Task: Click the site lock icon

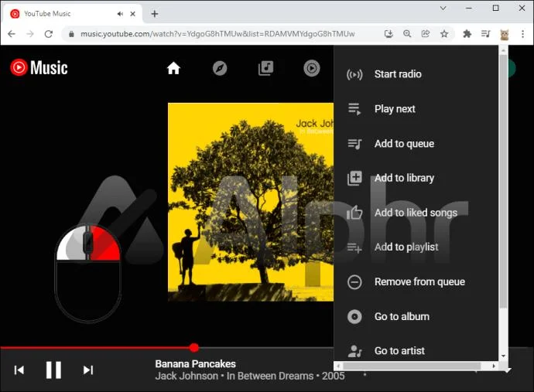Action: 71,34
